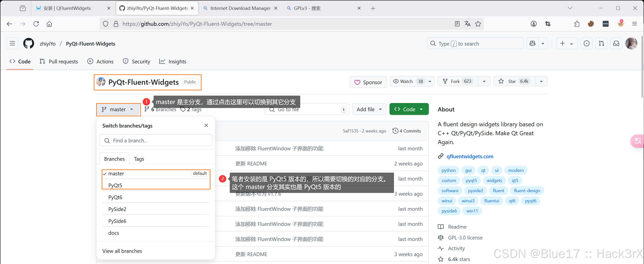Click the winui3 topic tag
The height and width of the screenshot is (264, 644).
[x=468, y=201]
